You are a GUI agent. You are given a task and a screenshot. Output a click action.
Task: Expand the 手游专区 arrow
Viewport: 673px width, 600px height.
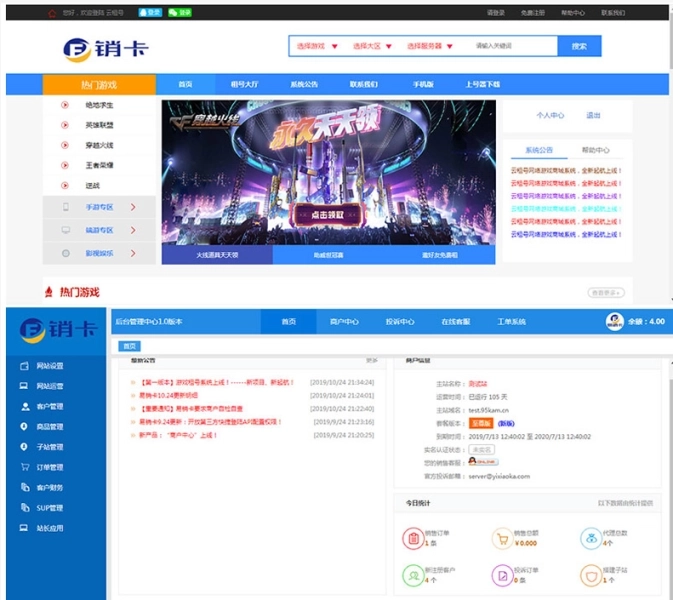(x=133, y=207)
